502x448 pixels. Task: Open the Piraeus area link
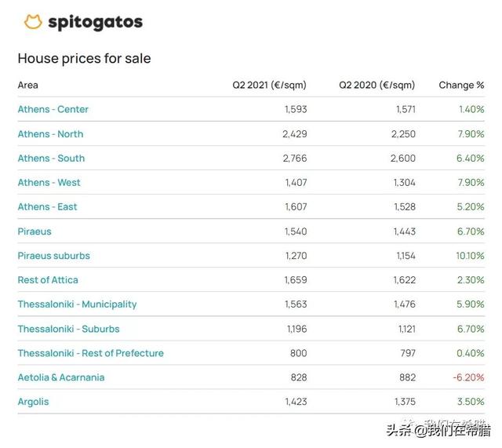tap(35, 231)
